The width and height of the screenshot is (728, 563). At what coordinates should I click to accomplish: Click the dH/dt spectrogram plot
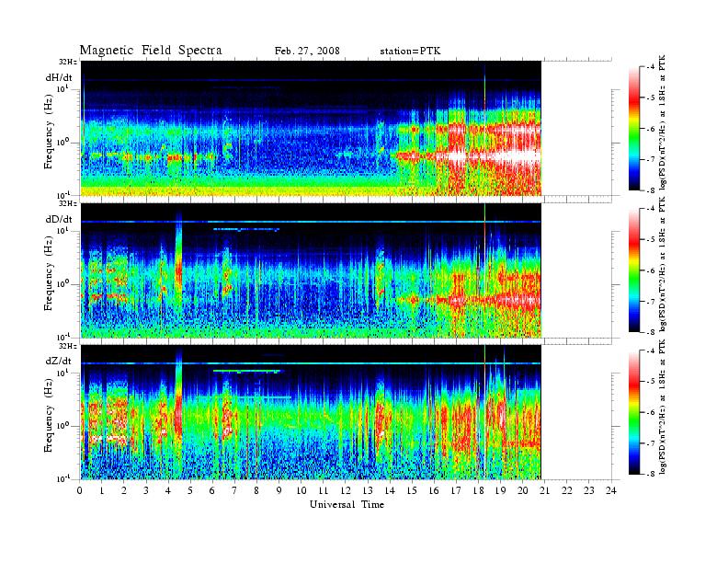click(311, 128)
